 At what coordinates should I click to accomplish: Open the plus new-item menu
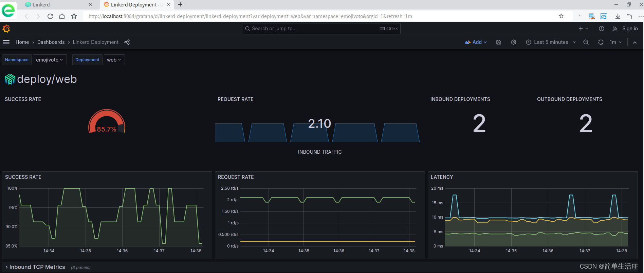pos(583,29)
